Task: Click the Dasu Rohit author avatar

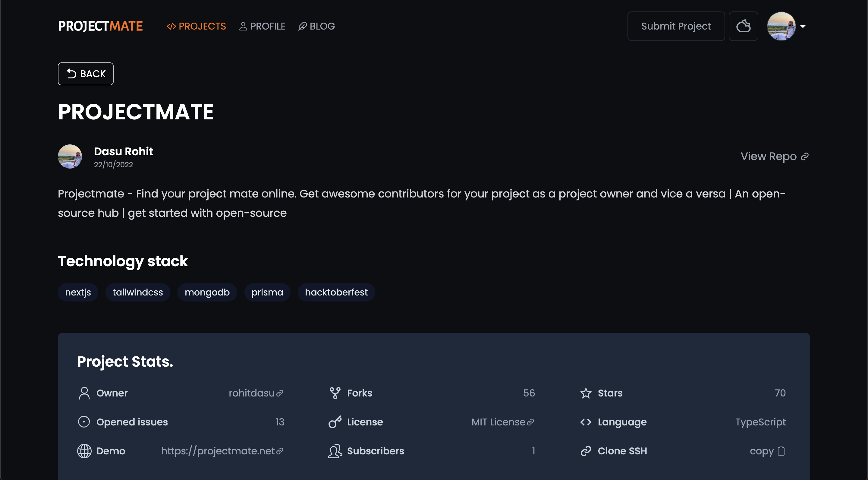Action: tap(70, 156)
